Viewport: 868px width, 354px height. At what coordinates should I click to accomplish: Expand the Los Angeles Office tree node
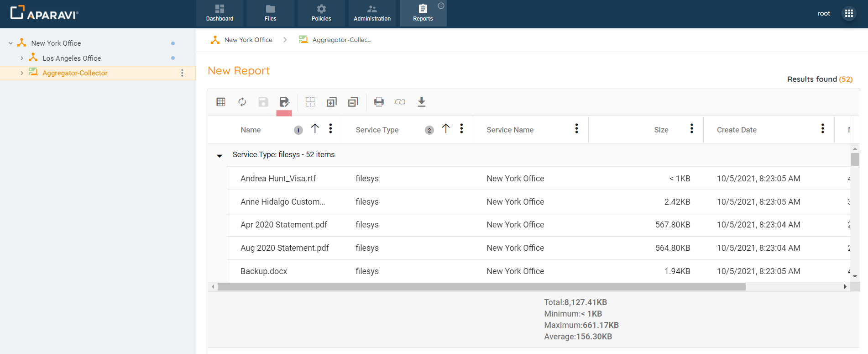click(21, 58)
